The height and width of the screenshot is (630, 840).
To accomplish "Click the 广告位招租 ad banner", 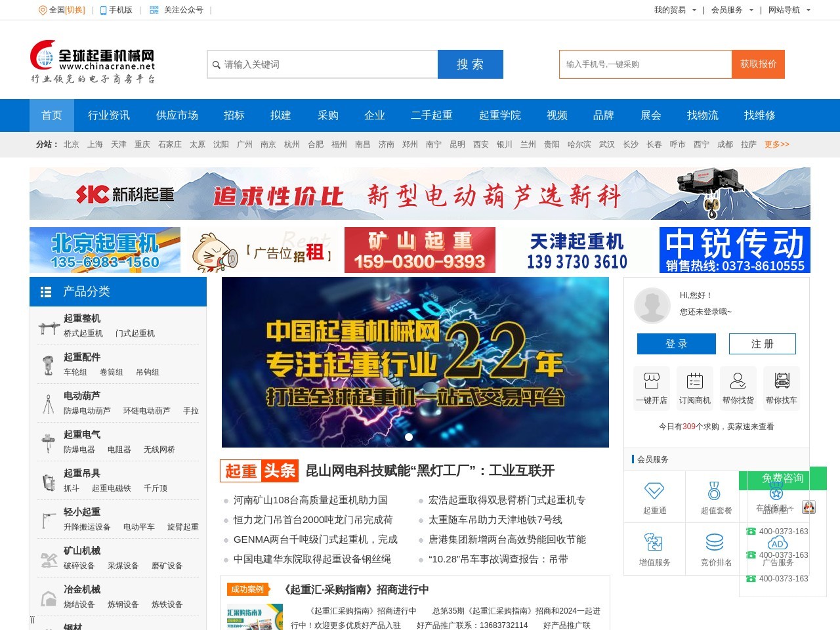I will (262, 250).
